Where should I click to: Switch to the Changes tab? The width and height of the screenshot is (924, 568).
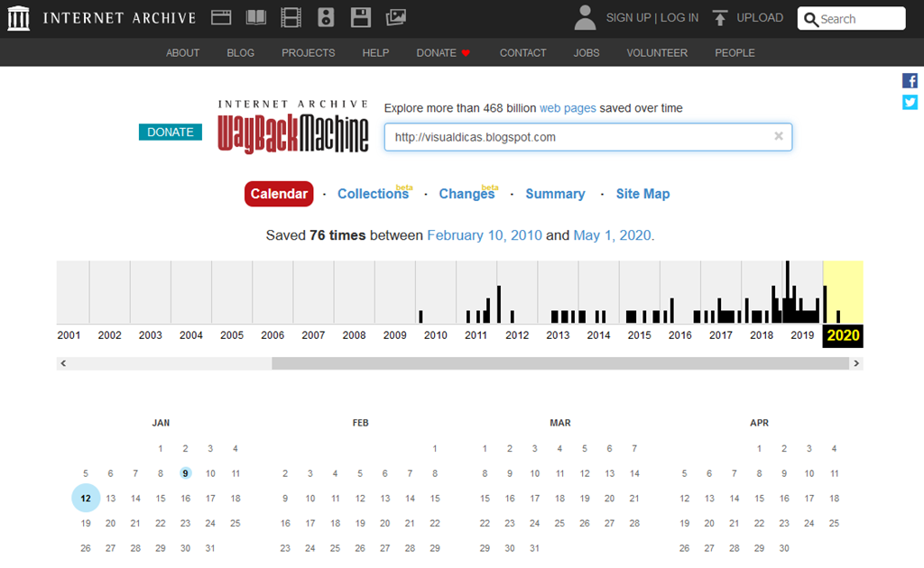coord(467,194)
